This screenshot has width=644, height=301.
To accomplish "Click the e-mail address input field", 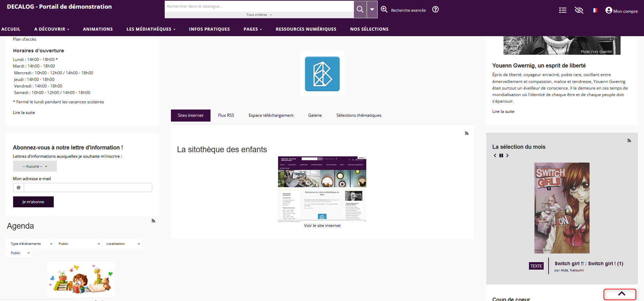I will [x=88, y=188].
